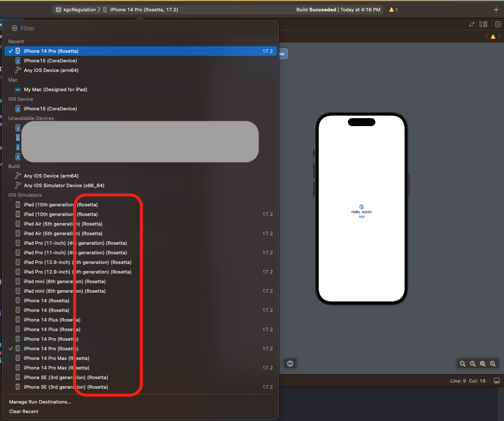Select iPad Pro (12.9-inch) (Rosetta) without version

pos(140,263)
